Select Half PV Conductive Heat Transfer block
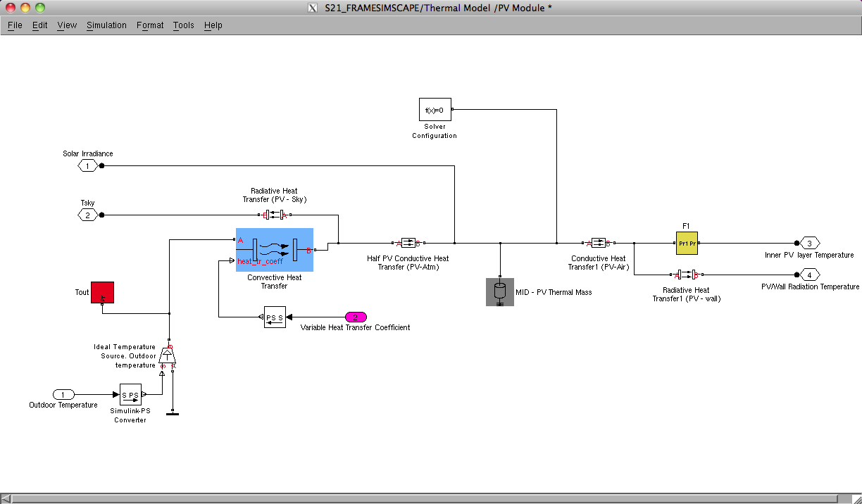The image size is (862, 504). click(x=408, y=243)
